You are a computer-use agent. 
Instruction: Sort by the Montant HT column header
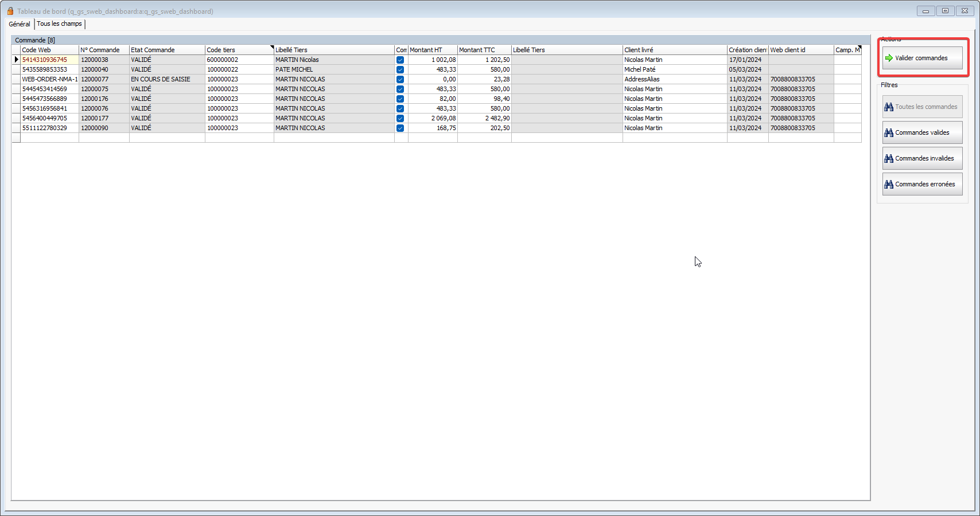pyautogui.click(x=432, y=50)
